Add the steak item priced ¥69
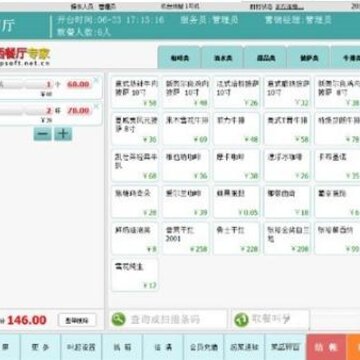Screen dimensions: 360x360 click(x=186, y=129)
